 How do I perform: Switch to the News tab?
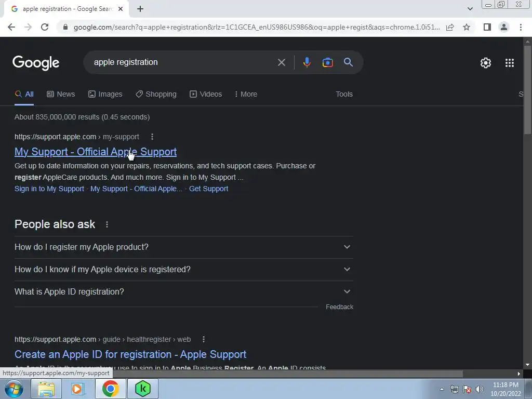click(x=61, y=94)
